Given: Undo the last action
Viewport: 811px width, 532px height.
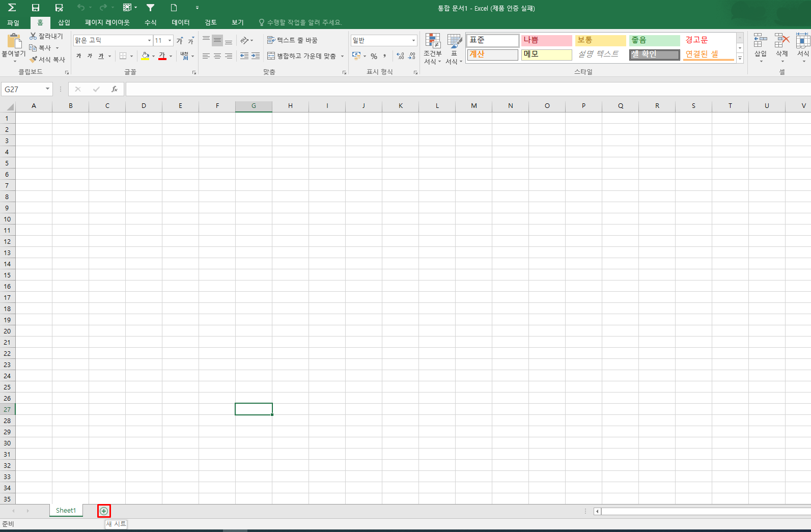Looking at the screenshot, I should (80, 8).
